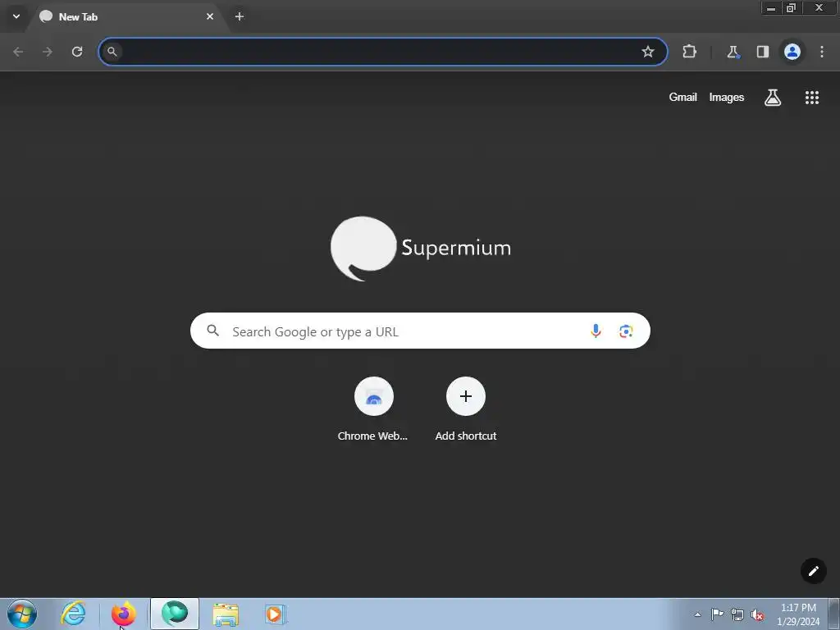Launch Firefox from taskbar
Image resolution: width=840 pixels, height=630 pixels.
[x=123, y=614]
